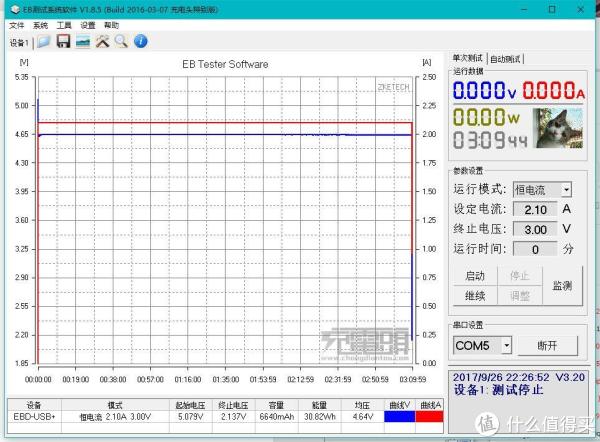
Task: Click the blue 曲线V color swatch
Action: 399,417
